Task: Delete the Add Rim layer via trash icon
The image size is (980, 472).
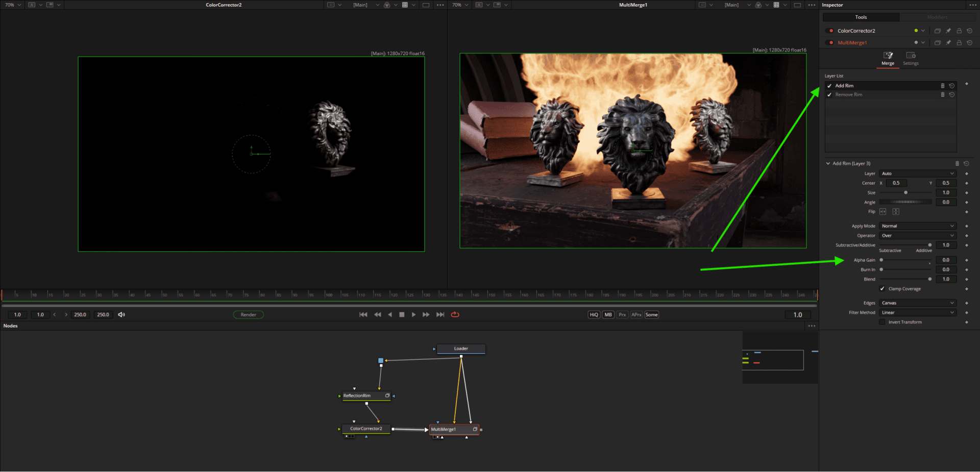Action: tap(943, 86)
